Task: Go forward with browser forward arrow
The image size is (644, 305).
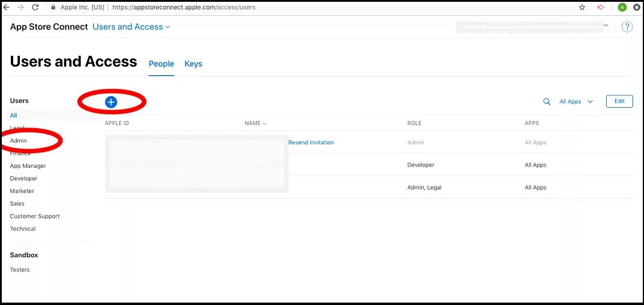Action: click(x=21, y=7)
